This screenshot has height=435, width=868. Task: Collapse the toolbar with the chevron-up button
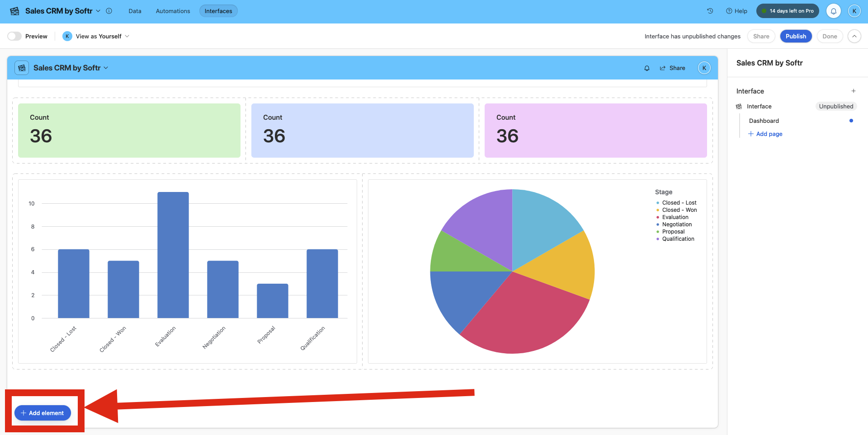tap(854, 36)
